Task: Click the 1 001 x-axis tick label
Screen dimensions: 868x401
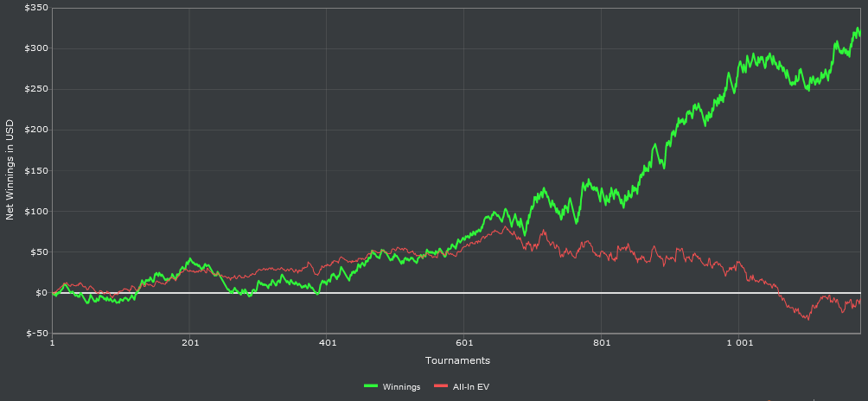Action: pyautogui.click(x=739, y=343)
